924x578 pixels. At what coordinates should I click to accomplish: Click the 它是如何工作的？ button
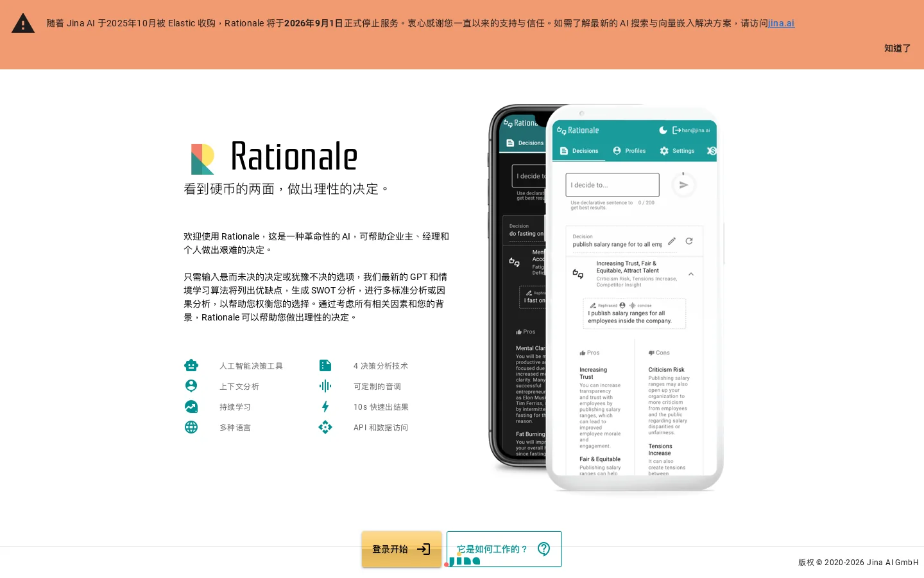click(504, 549)
